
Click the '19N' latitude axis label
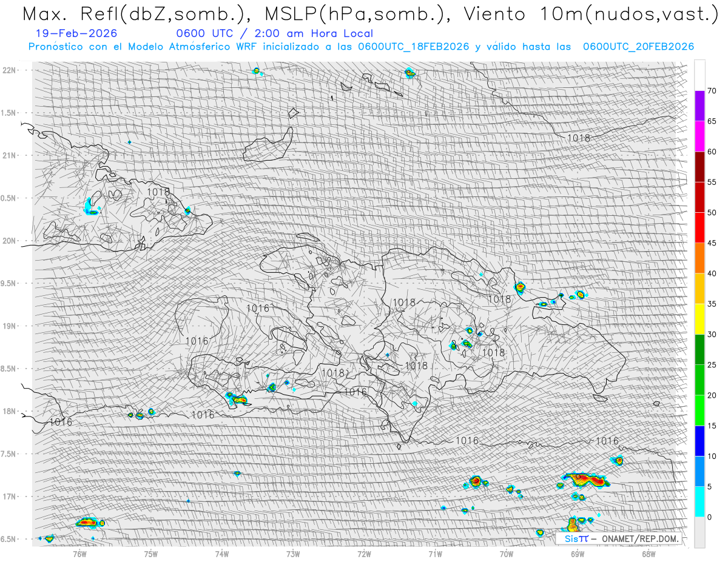pos(8,326)
